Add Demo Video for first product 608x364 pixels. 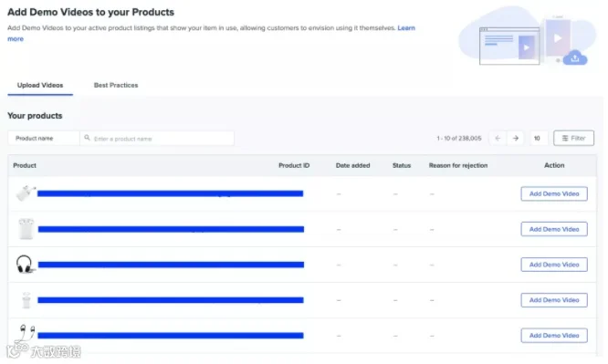point(554,193)
